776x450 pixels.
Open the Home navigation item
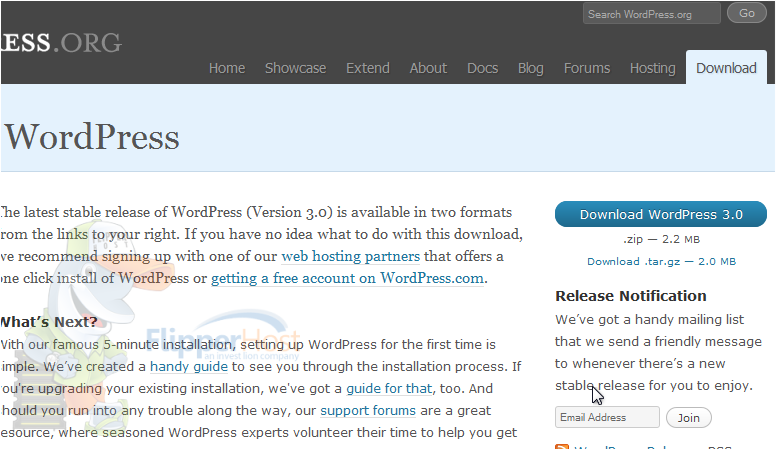point(227,68)
